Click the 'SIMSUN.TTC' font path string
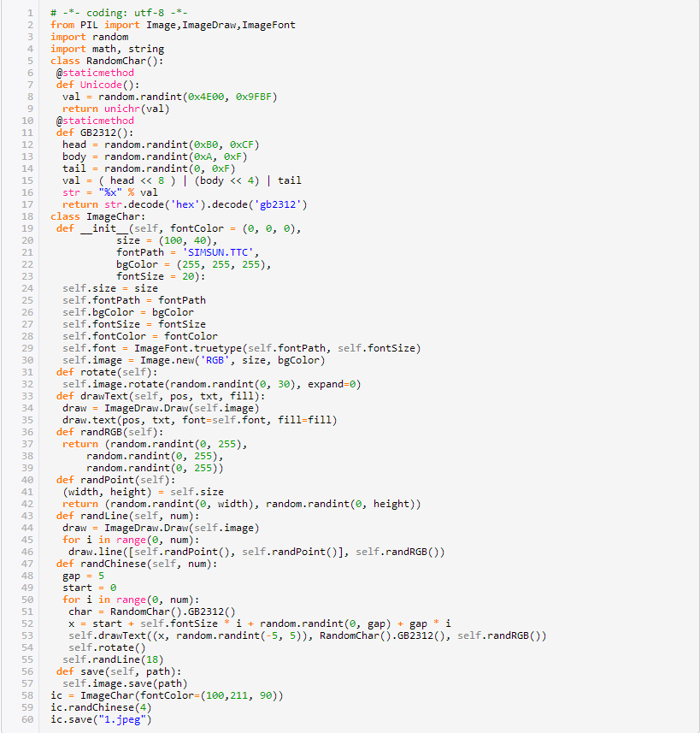Image resolution: width=700 pixels, height=733 pixels. tap(218, 252)
